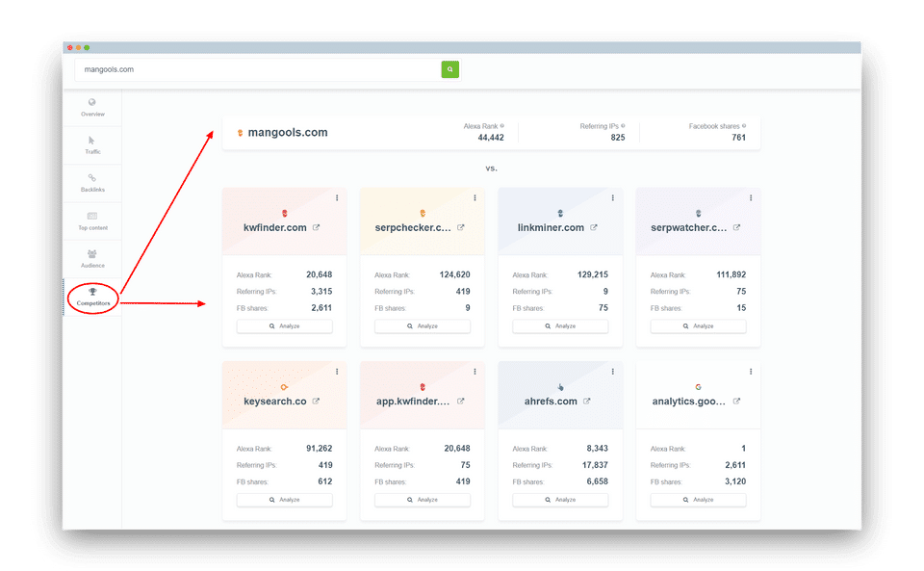
Task: Click analytics FB shares value 3,120
Action: 735,481
